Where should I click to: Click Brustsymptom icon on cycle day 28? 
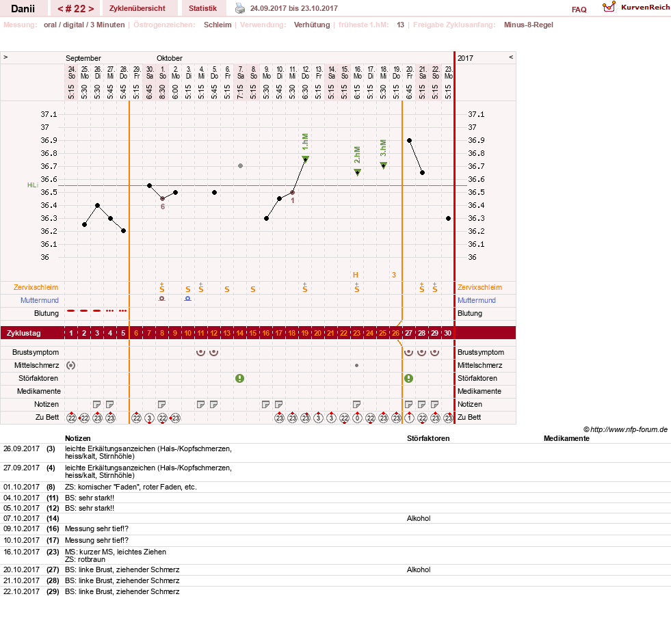(x=421, y=352)
